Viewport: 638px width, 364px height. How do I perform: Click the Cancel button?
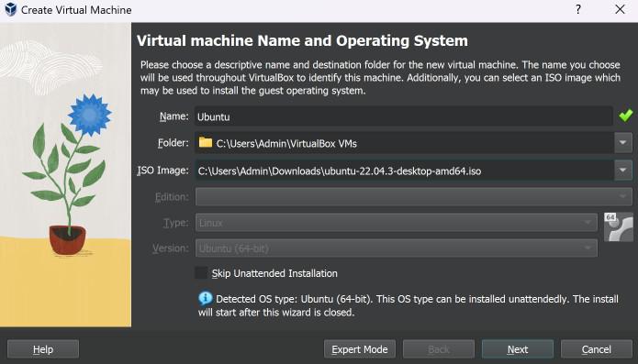pos(597,349)
